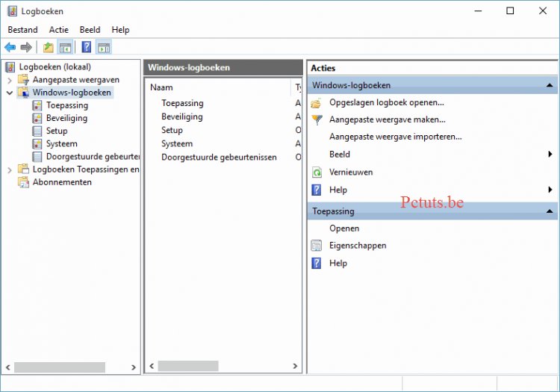Click the left tree horizontal scrollbar thumb

[60, 367]
